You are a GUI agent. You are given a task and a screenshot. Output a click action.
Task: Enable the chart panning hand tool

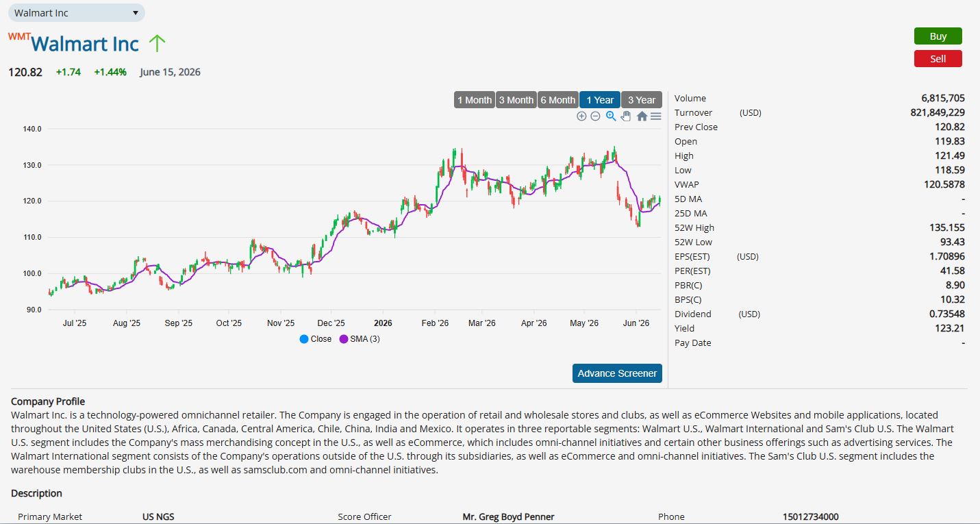pyautogui.click(x=625, y=116)
